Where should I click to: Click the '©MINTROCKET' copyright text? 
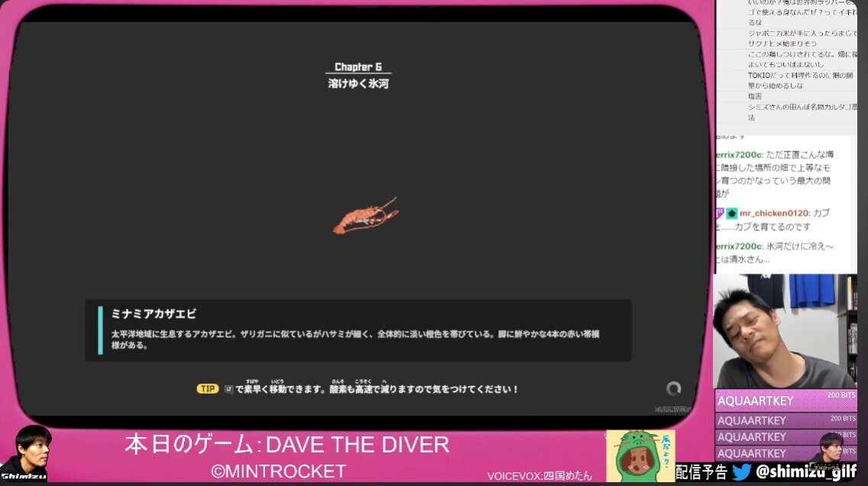(x=278, y=471)
